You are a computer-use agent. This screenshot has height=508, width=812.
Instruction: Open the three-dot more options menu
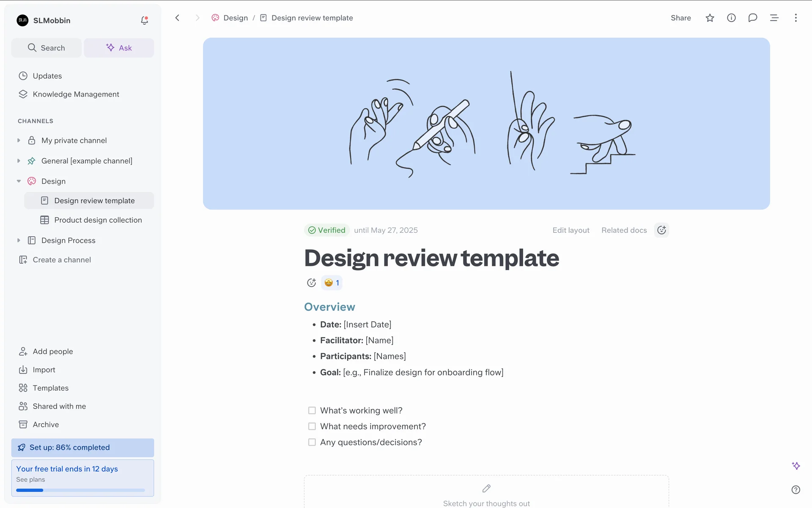pos(796,18)
